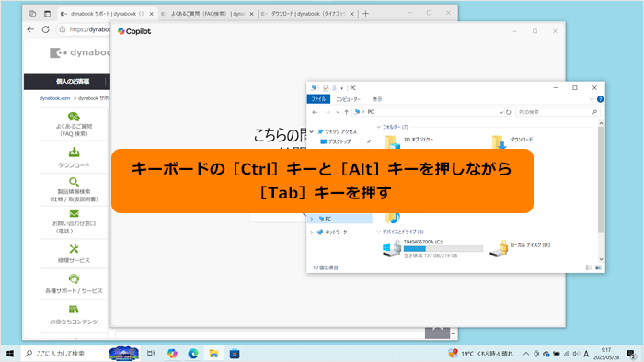Screen dimensions: 644x362
Task: Open a new tab in Edge
Action: pyautogui.click(x=365, y=14)
